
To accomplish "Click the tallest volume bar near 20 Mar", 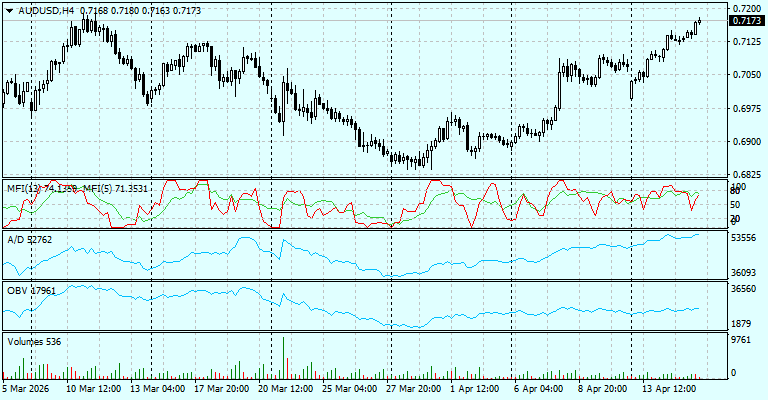I will pyautogui.click(x=283, y=357).
